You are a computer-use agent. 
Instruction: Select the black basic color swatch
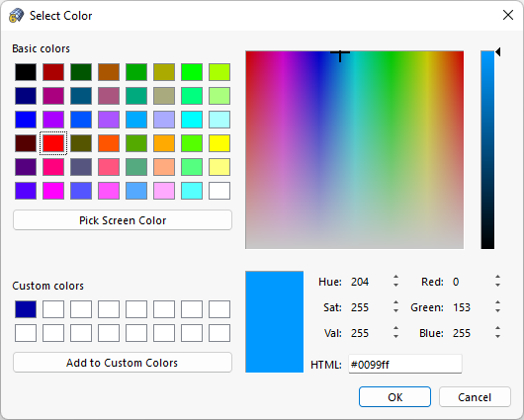[x=26, y=72]
